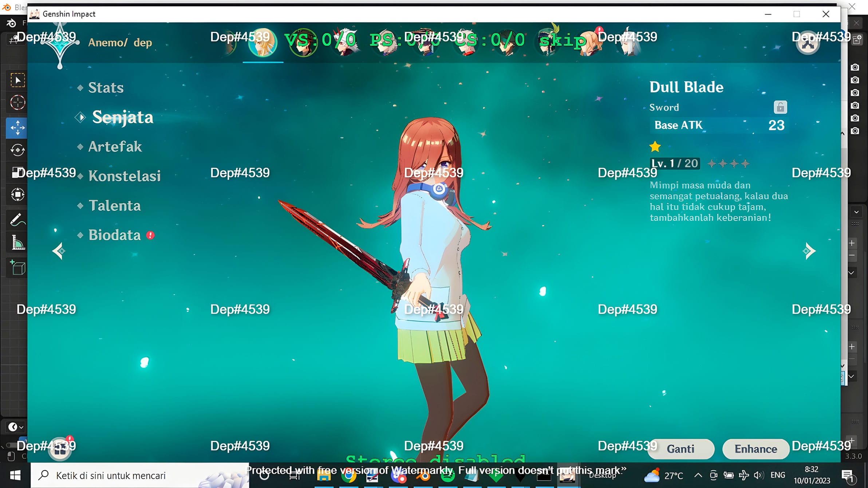Open clock and calendar showing 8:32

coord(812,475)
